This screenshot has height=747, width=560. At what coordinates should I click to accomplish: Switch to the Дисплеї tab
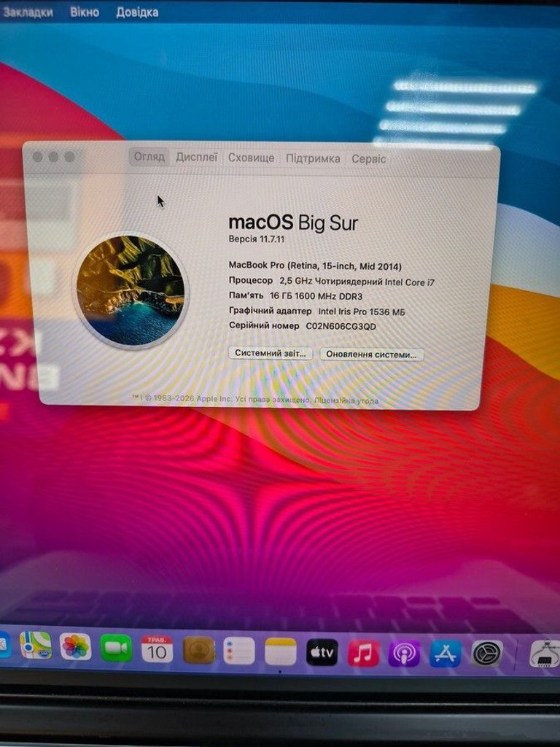pos(197,158)
